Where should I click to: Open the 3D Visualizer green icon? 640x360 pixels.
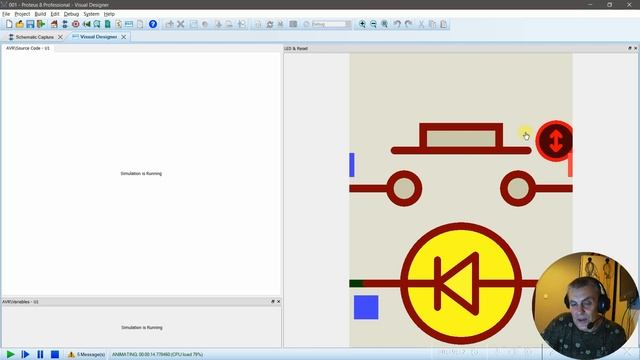(x=87, y=24)
